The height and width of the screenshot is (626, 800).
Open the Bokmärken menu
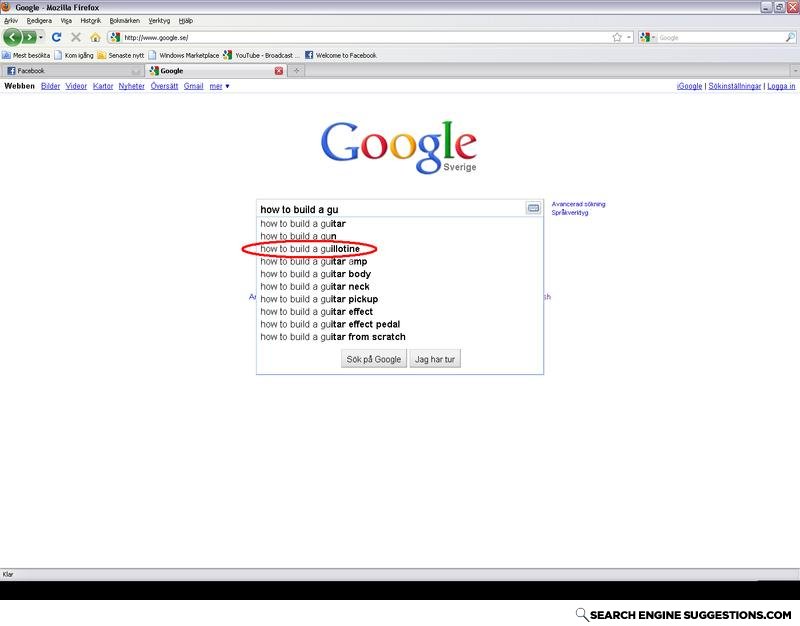[124, 21]
